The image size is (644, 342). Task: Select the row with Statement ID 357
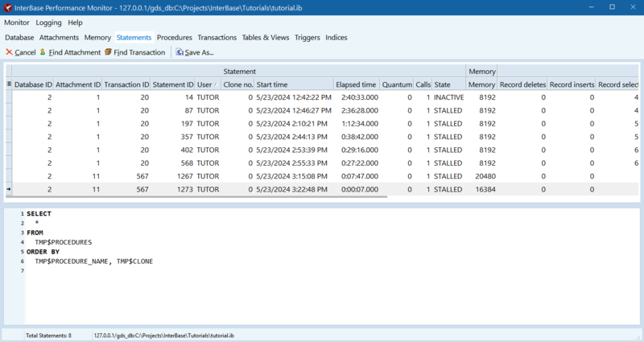coord(324,137)
